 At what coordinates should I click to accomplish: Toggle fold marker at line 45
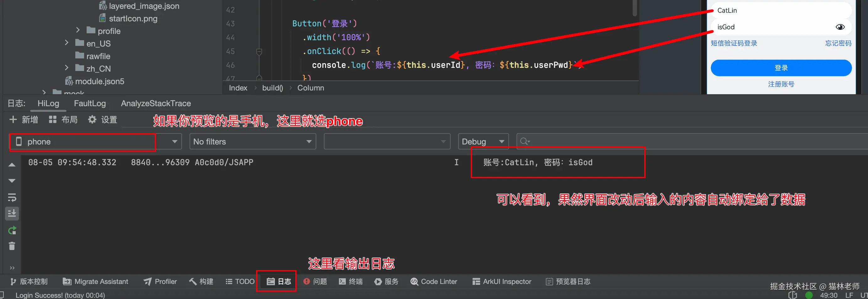click(x=259, y=52)
